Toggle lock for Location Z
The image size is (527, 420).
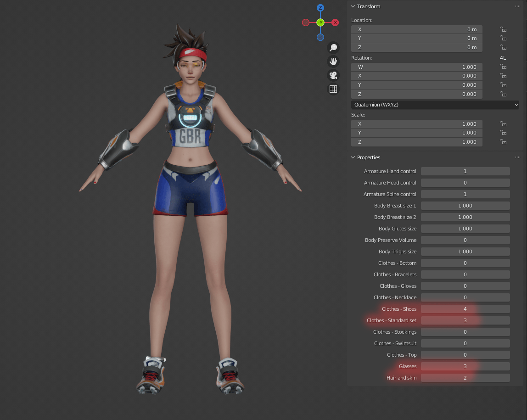(x=503, y=47)
